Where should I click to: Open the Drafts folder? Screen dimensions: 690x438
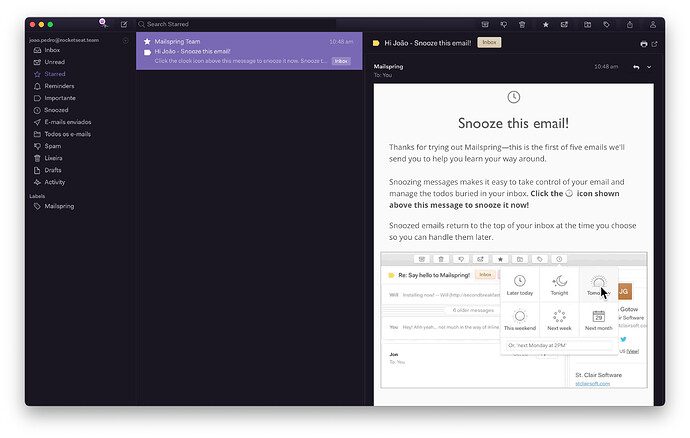click(53, 170)
